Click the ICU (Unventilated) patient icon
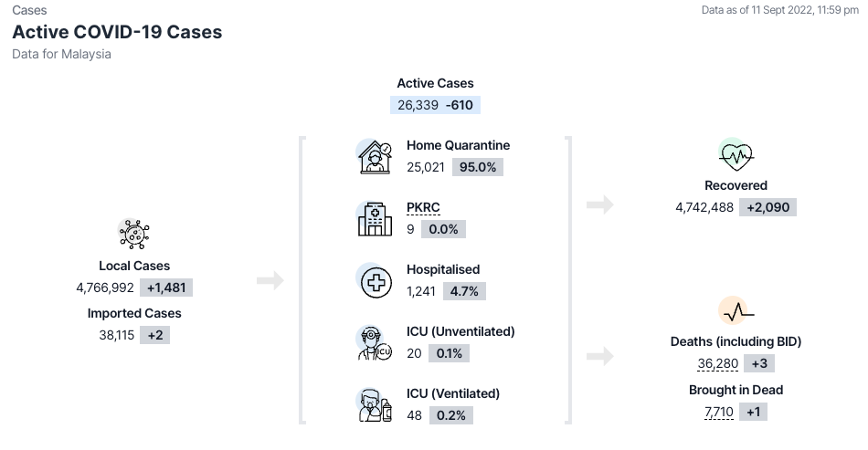This screenshot has height=450, width=868. (x=374, y=343)
